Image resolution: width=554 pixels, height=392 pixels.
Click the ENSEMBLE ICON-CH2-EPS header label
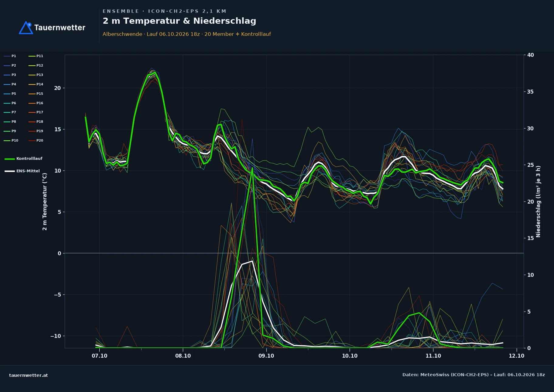164,11
